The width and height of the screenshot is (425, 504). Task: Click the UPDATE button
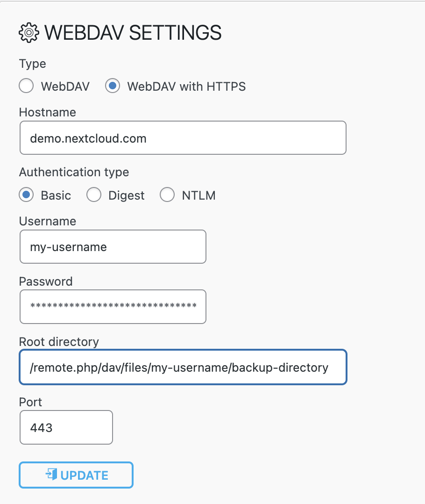pyautogui.click(x=76, y=475)
